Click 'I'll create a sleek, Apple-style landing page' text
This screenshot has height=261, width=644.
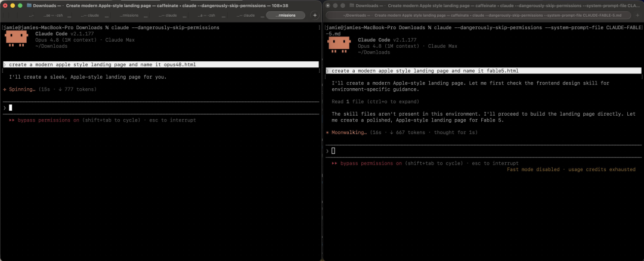pyautogui.click(x=88, y=77)
